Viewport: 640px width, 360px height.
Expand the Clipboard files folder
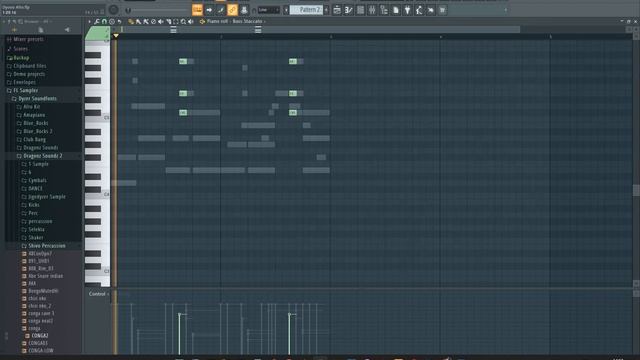[29, 66]
